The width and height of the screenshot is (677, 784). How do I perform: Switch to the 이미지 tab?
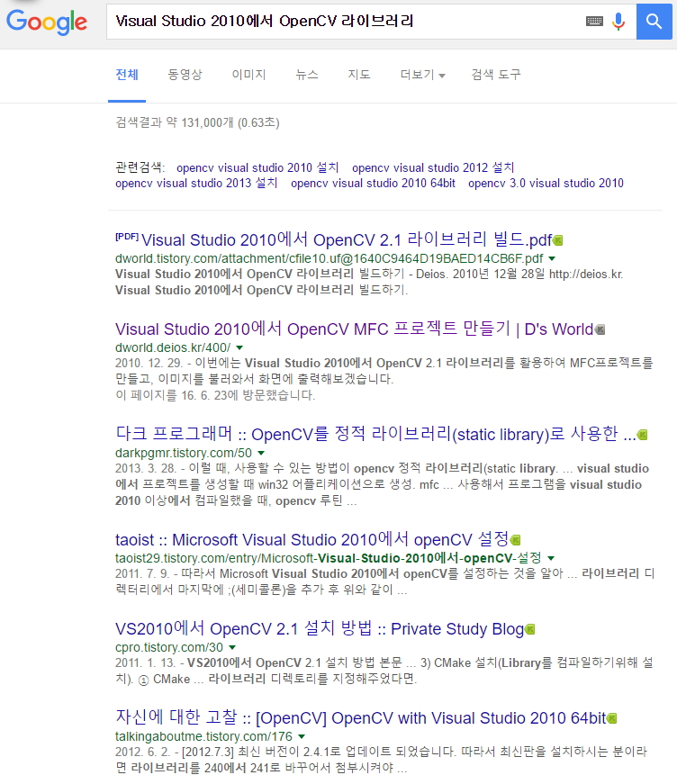(x=248, y=75)
